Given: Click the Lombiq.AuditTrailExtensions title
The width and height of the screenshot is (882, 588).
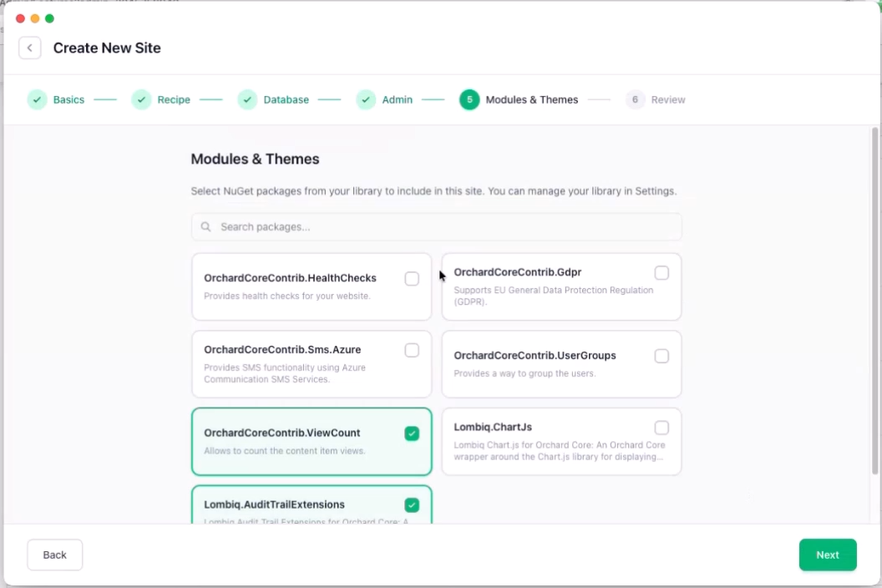Looking at the screenshot, I should pos(275,504).
